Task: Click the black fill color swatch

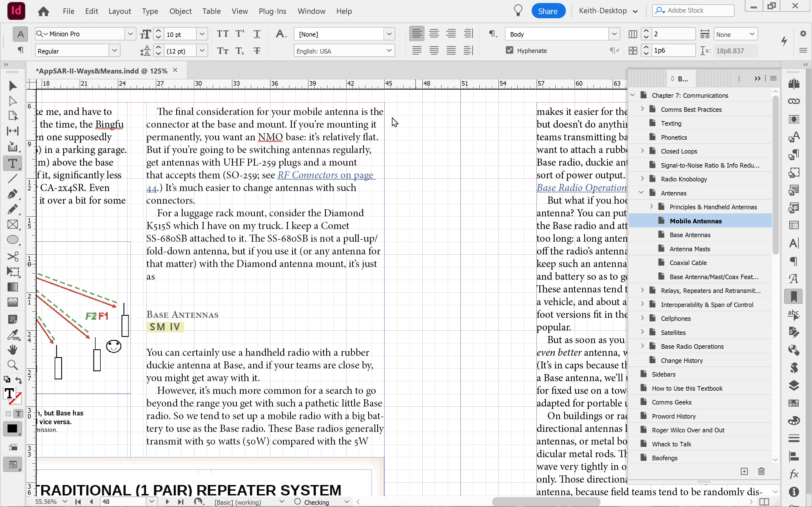Action: click(12, 429)
